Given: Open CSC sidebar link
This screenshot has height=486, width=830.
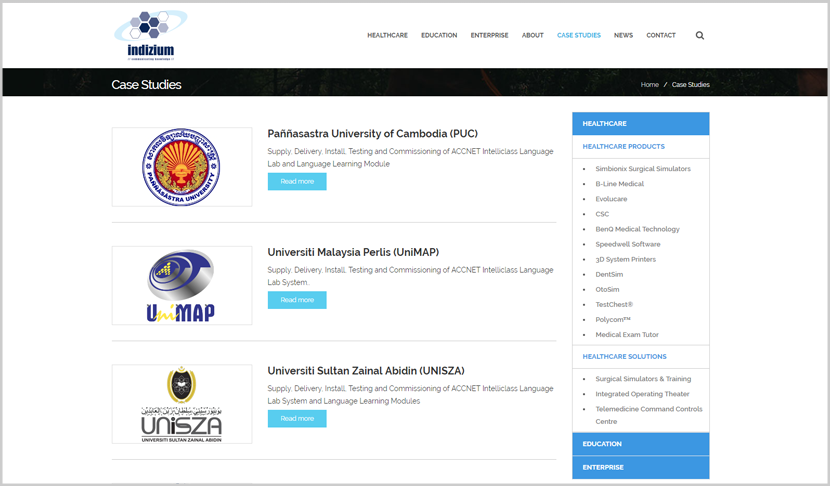Looking at the screenshot, I should [602, 214].
